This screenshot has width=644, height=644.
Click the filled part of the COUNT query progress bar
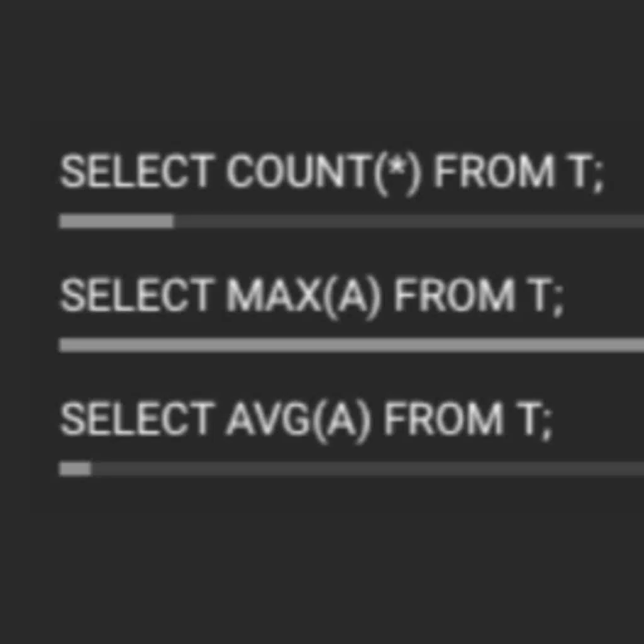116,221
